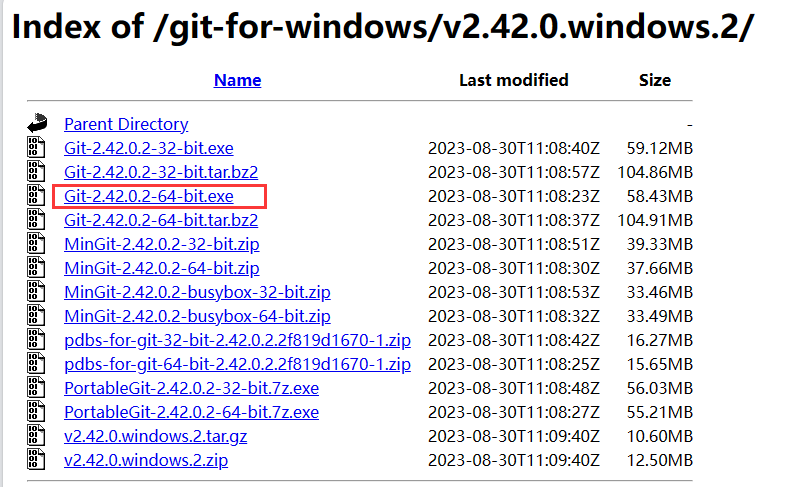
Task: Click the page heading Index of /git-for-windows/v2.42.0.windows.2/
Action: [383, 27]
